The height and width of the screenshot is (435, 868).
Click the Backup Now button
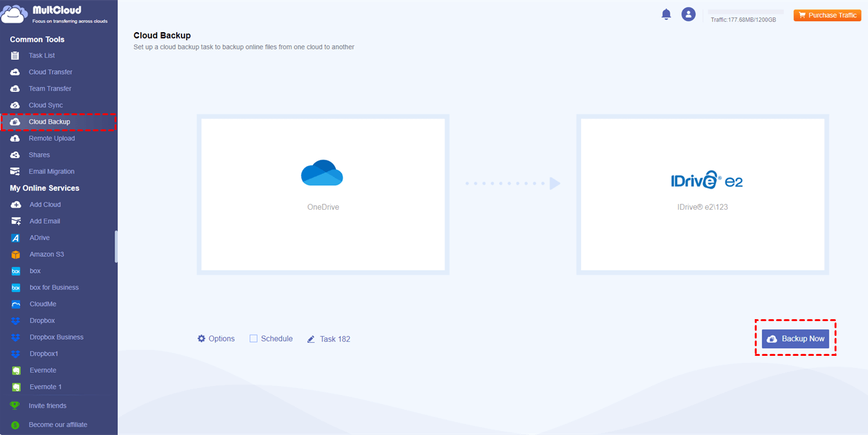coord(795,338)
